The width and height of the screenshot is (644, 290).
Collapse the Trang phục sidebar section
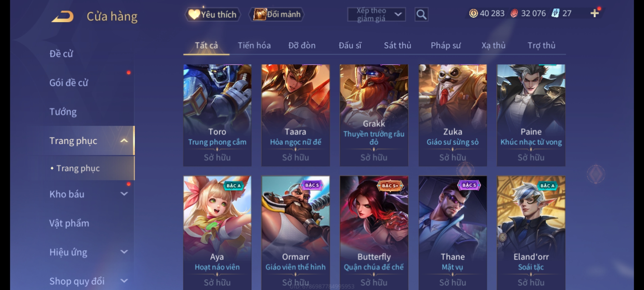(x=124, y=141)
